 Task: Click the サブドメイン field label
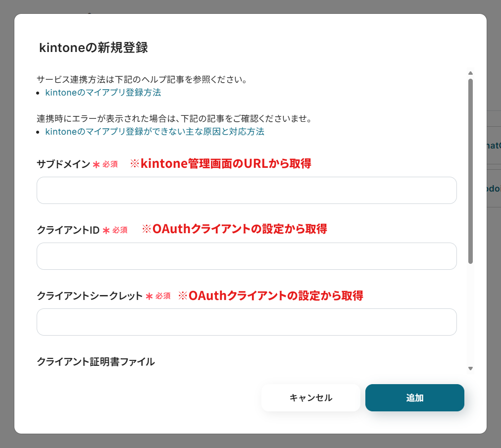pyautogui.click(x=63, y=164)
